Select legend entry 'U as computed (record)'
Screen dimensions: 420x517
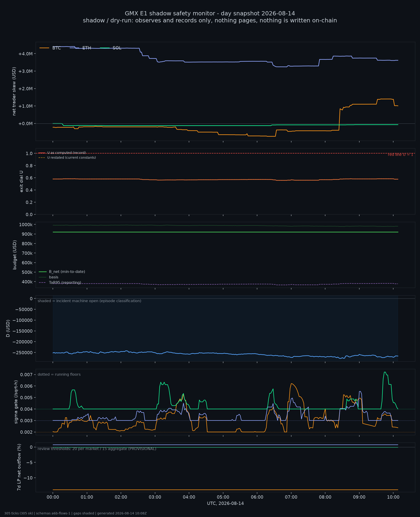pos(66,153)
